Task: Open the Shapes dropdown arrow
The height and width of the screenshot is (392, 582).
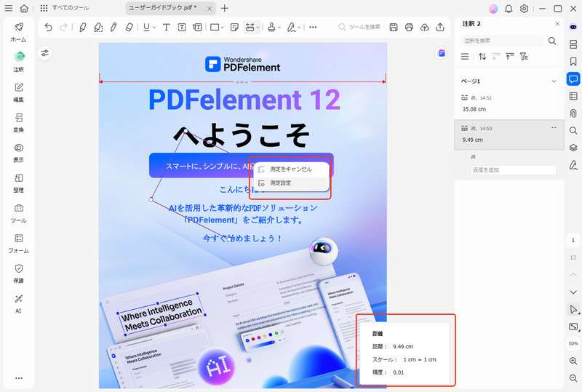Action: tap(223, 27)
